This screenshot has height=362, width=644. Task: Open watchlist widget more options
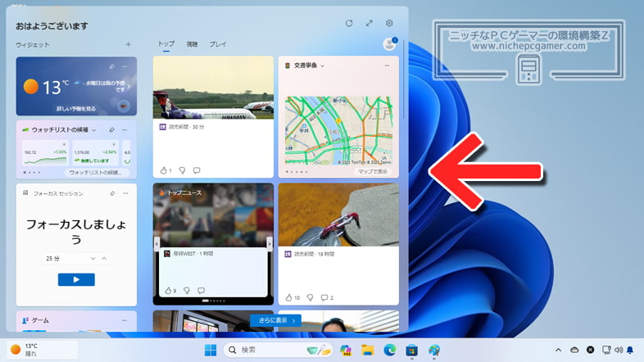pyautogui.click(x=125, y=129)
